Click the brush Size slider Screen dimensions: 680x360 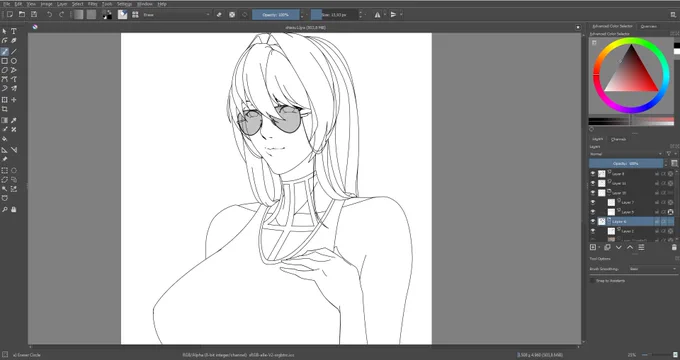(x=334, y=15)
